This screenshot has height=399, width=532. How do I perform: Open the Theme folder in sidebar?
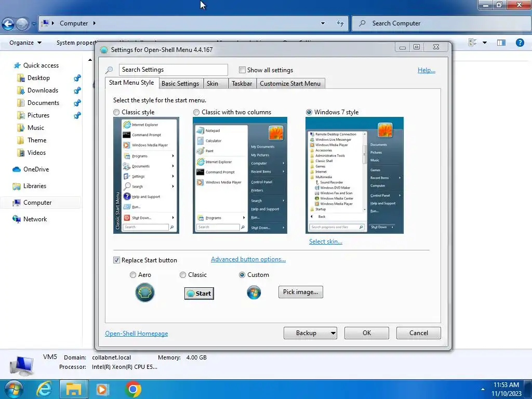[x=32, y=140]
